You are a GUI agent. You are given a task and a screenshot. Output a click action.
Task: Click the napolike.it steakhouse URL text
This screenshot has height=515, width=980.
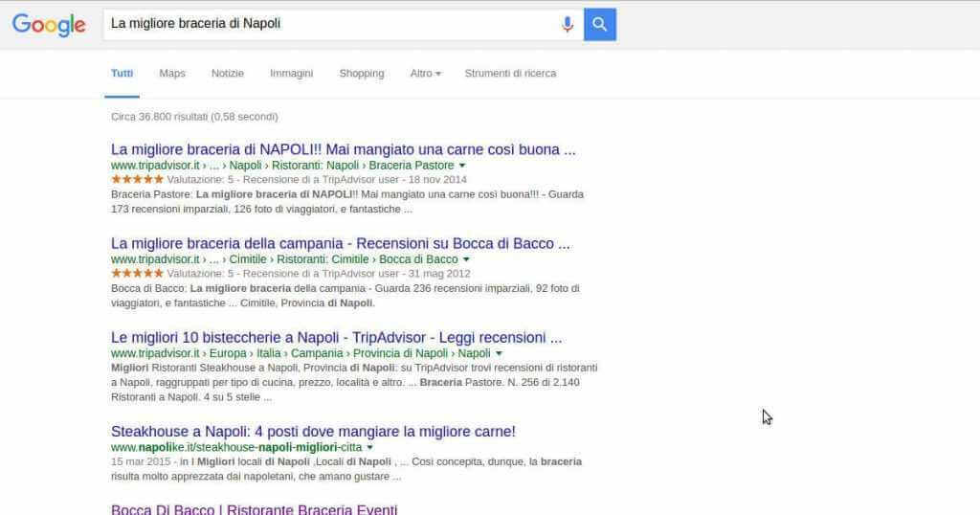tap(236, 447)
